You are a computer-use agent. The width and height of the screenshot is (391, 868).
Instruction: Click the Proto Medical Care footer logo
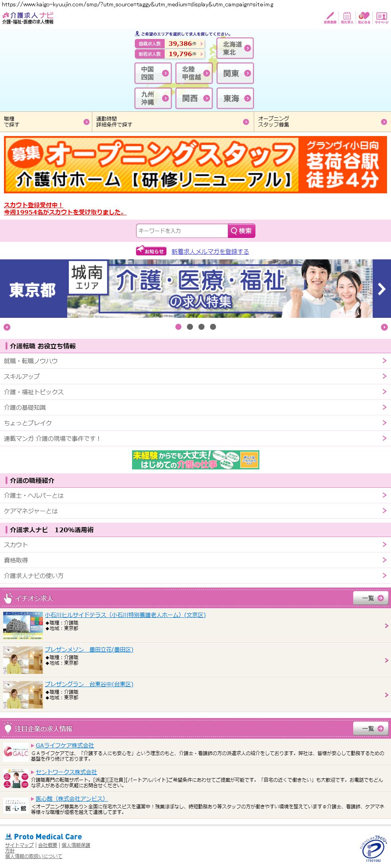tap(44, 837)
